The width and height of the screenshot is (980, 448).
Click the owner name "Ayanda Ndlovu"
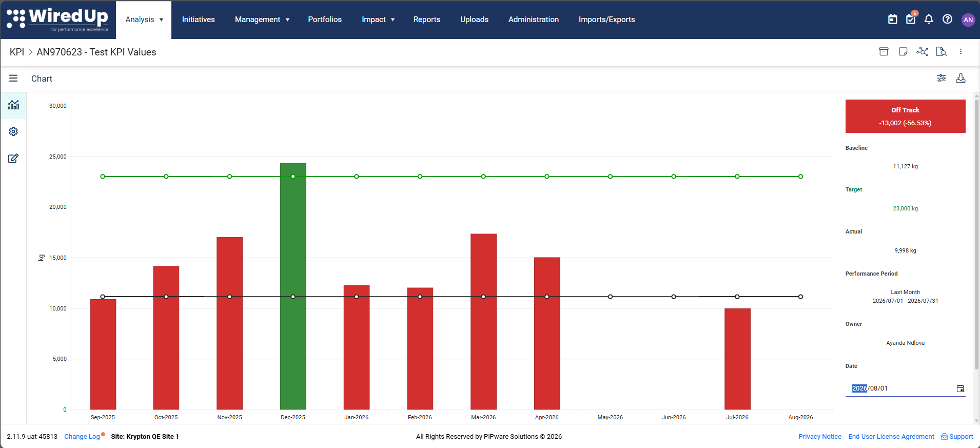click(x=906, y=343)
